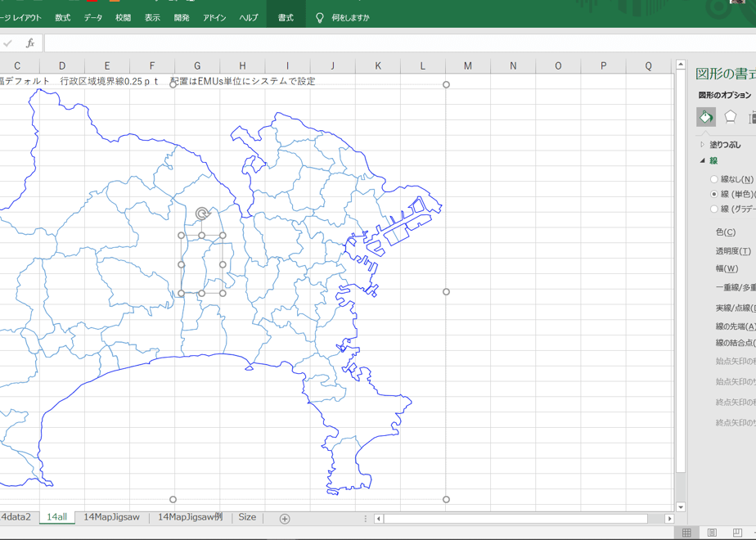Click the horizontal scrollbar right arrow
Image resolution: width=756 pixels, height=540 pixels.
668,519
